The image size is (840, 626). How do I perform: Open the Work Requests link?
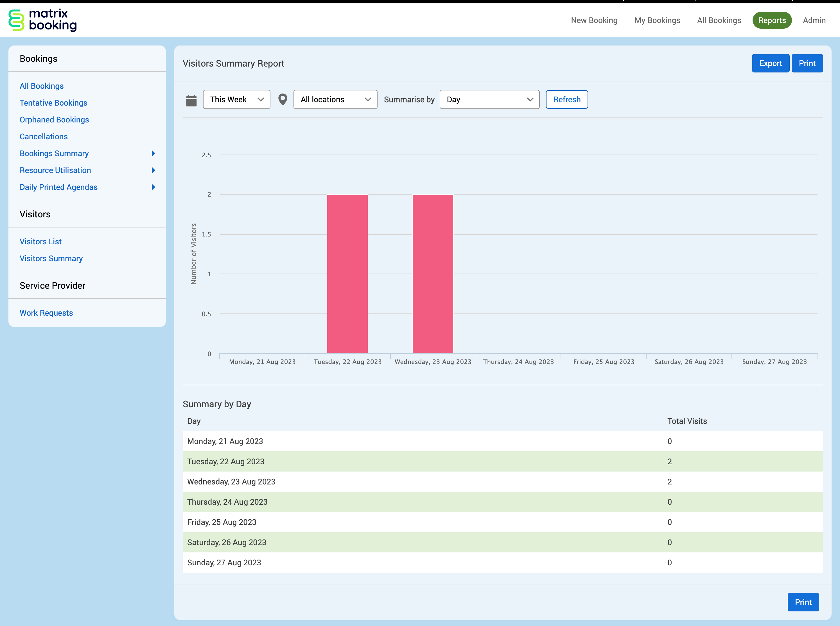click(46, 313)
